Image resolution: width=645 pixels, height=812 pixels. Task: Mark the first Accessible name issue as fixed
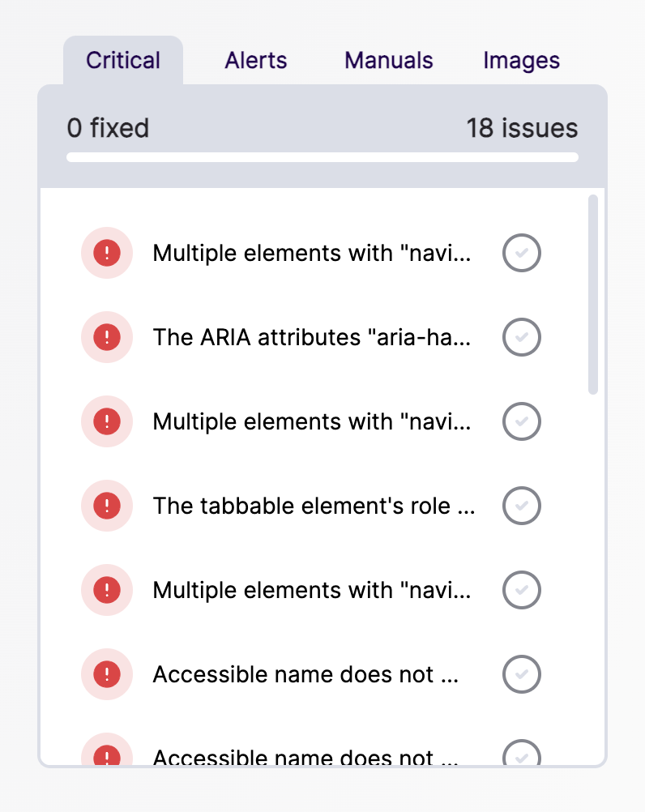[x=522, y=674]
